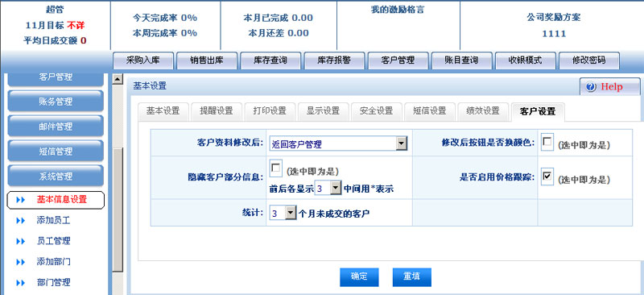Click the Help button

pyautogui.click(x=610, y=87)
